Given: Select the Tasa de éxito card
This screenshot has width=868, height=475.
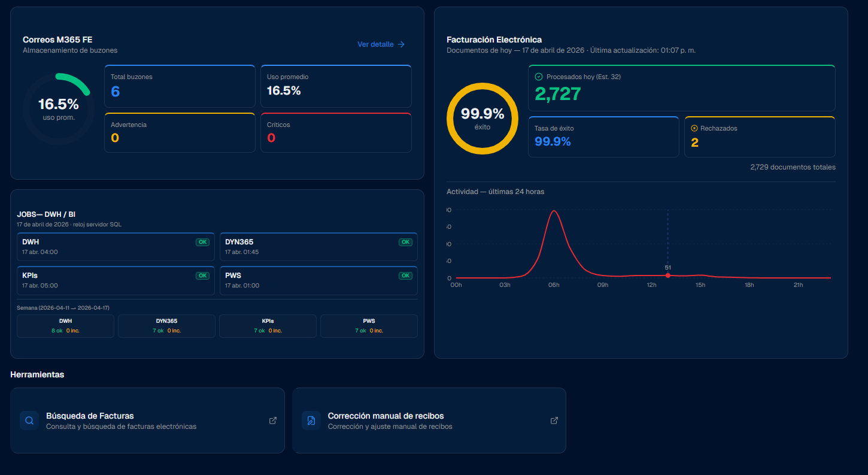Looking at the screenshot, I should (x=603, y=137).
